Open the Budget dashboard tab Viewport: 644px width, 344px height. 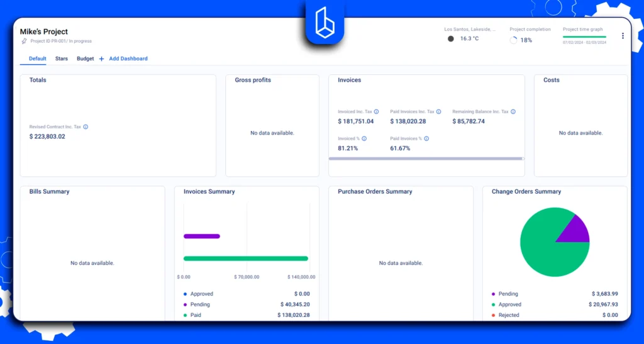[x=85, y=58]
